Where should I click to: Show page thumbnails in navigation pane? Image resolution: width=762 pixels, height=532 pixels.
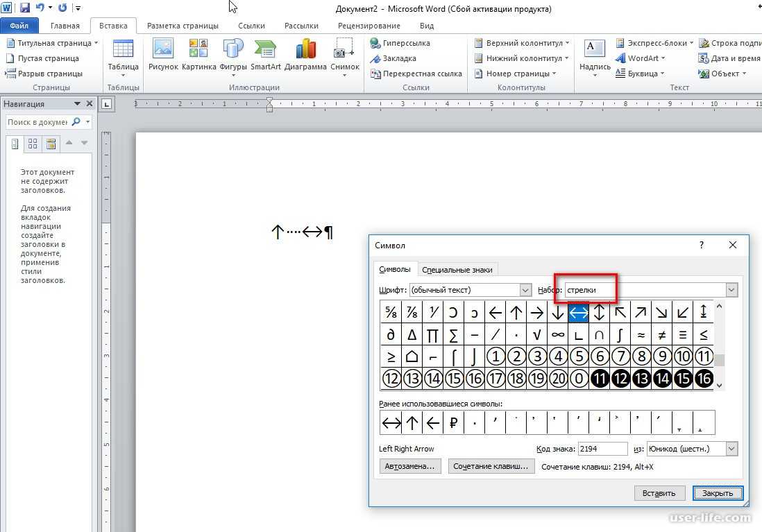[x=33, y=144]
